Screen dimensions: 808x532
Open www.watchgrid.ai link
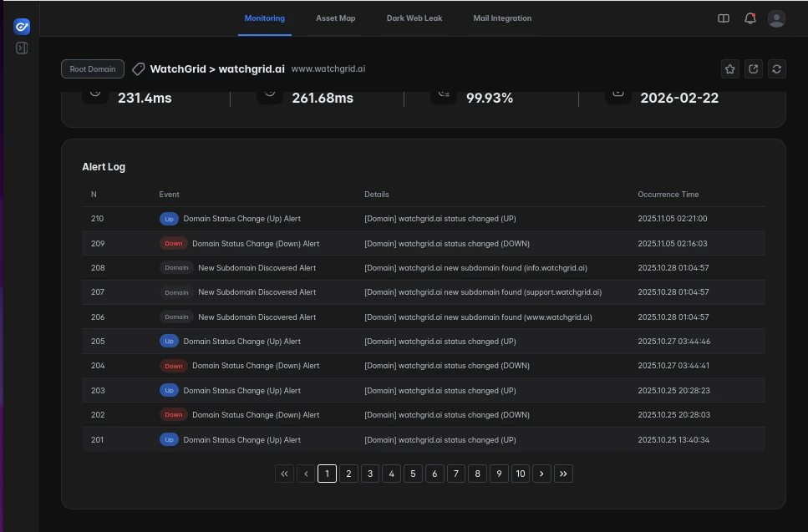[x=328, y=68]
